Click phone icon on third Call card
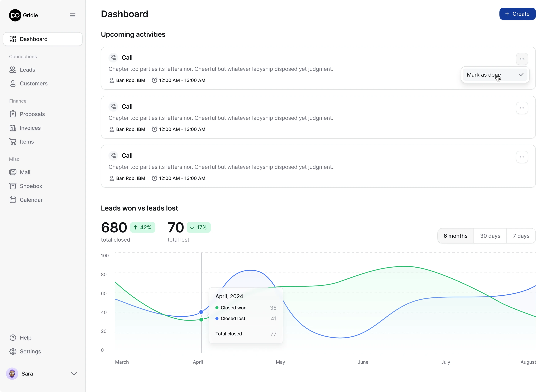The height and width of the screenshot is (392, 551). coord(113,155)
